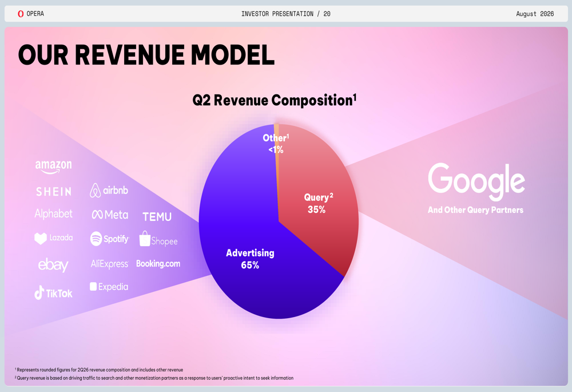Click the OUR REVENUE MODEL title
This screenshot has height=392, width=572.
(146, 55)
